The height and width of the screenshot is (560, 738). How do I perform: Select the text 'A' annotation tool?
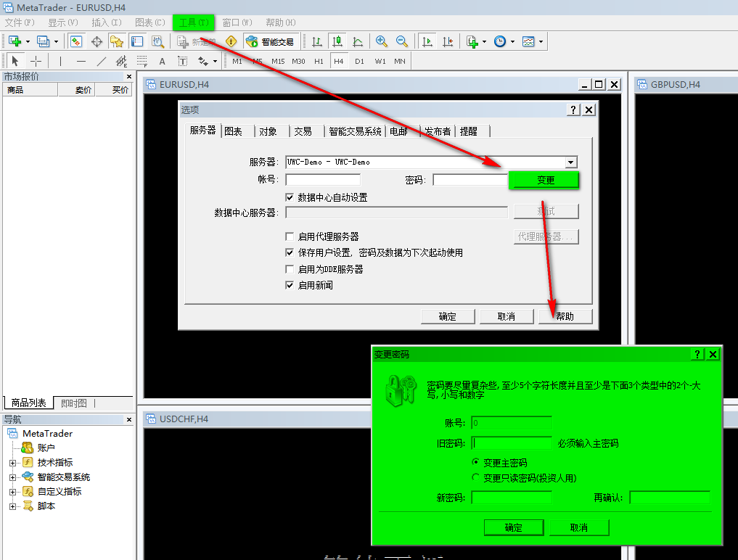pyautogui.click(x=161, y=61)
